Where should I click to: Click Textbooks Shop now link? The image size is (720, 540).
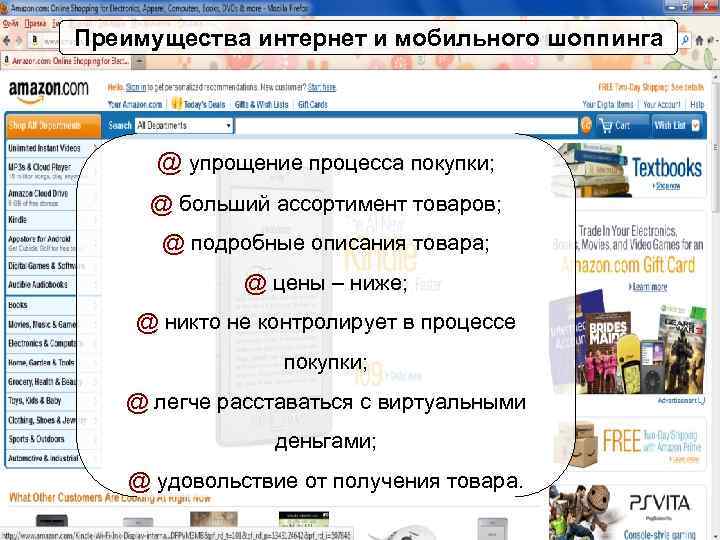point(668,186)
